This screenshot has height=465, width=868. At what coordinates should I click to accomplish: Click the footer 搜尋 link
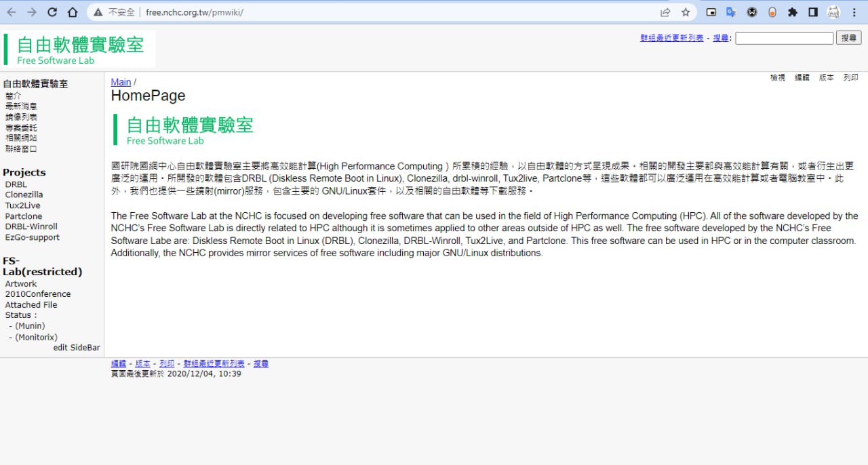coord(261,364)
